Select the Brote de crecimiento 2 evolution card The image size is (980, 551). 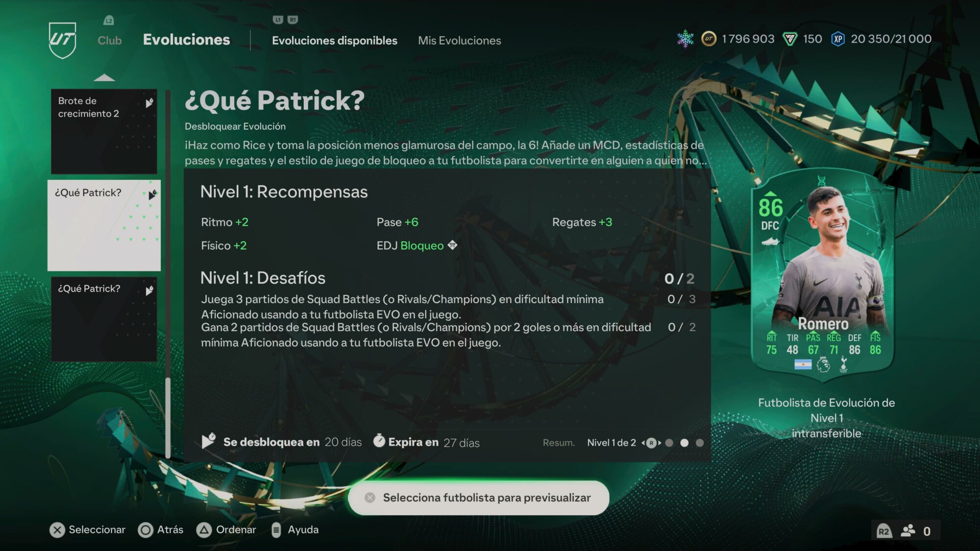[104, 131]
